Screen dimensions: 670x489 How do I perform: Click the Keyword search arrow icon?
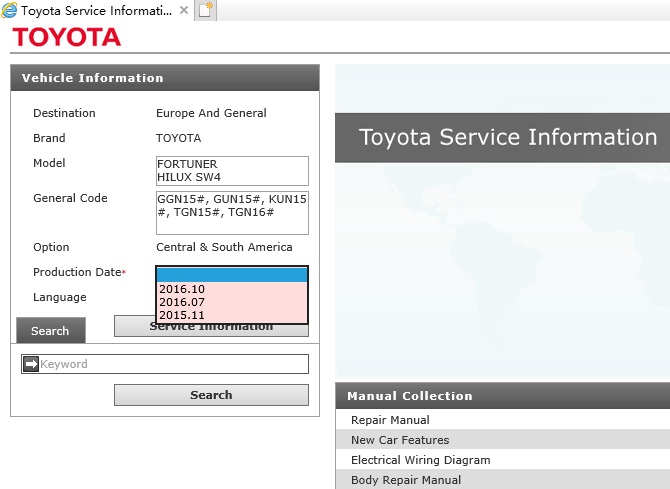coord(31,364)
